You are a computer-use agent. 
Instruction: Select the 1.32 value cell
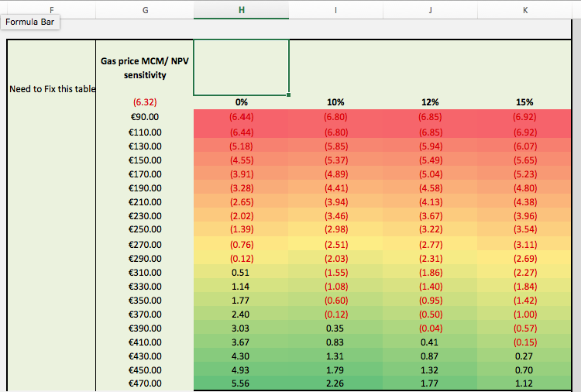pyautogui.click(x=430, y=370)
